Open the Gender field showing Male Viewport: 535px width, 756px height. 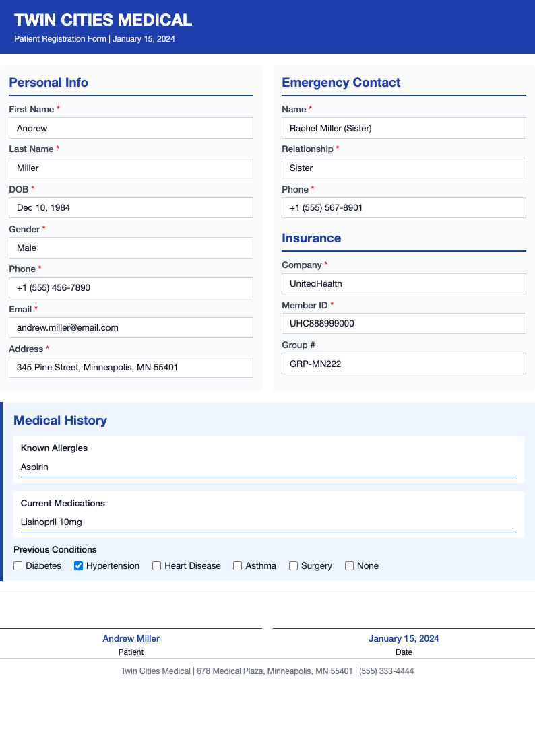point(131,247)
